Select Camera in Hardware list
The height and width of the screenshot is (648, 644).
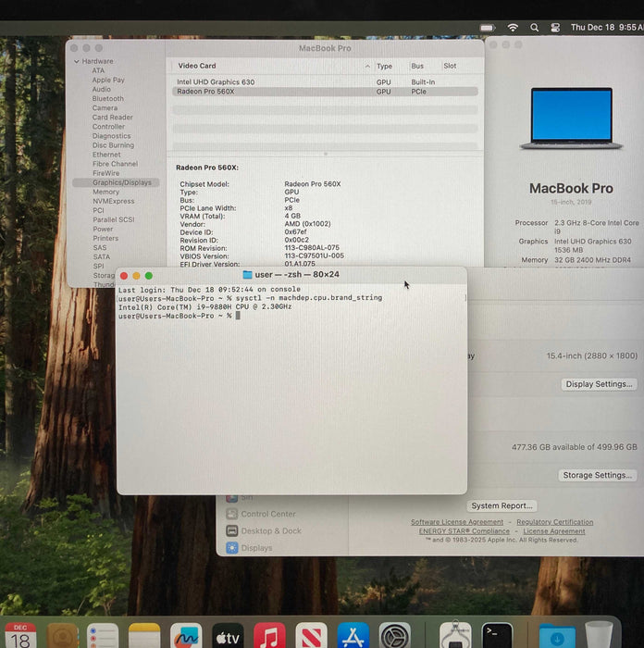105,108
